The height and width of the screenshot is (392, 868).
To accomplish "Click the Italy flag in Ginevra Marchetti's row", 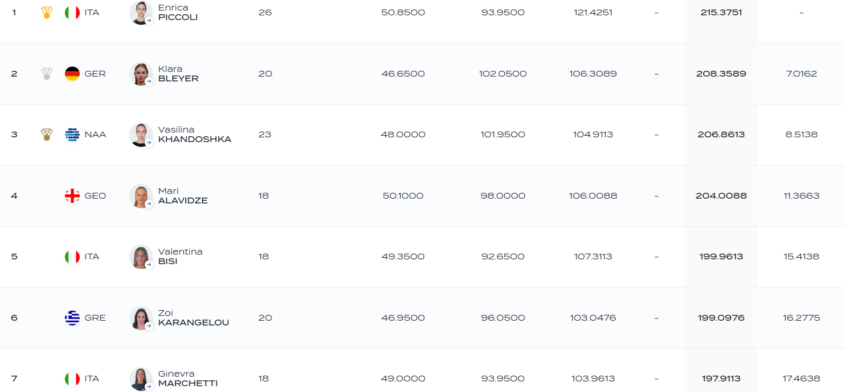I will pyautogui.click(x=72, y=379).
